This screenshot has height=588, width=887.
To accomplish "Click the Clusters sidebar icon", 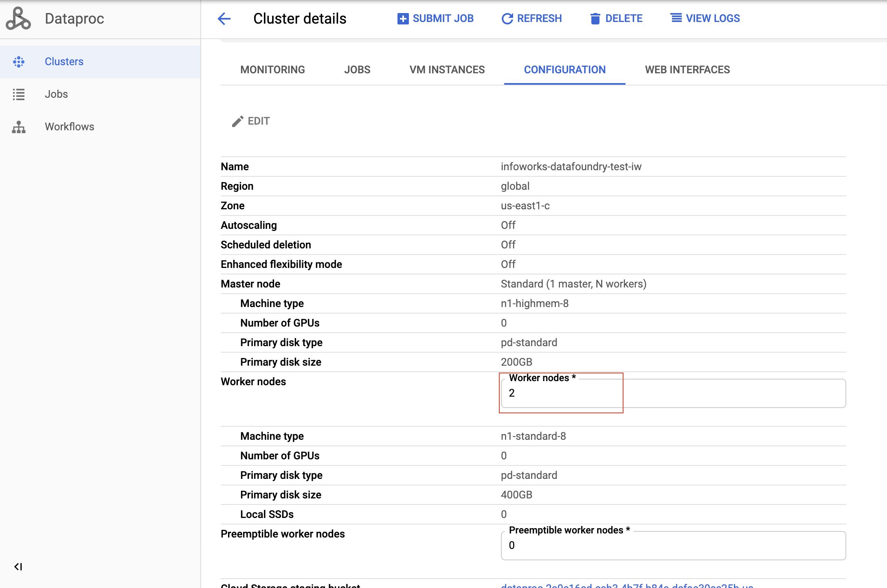I will click(19, 61).
